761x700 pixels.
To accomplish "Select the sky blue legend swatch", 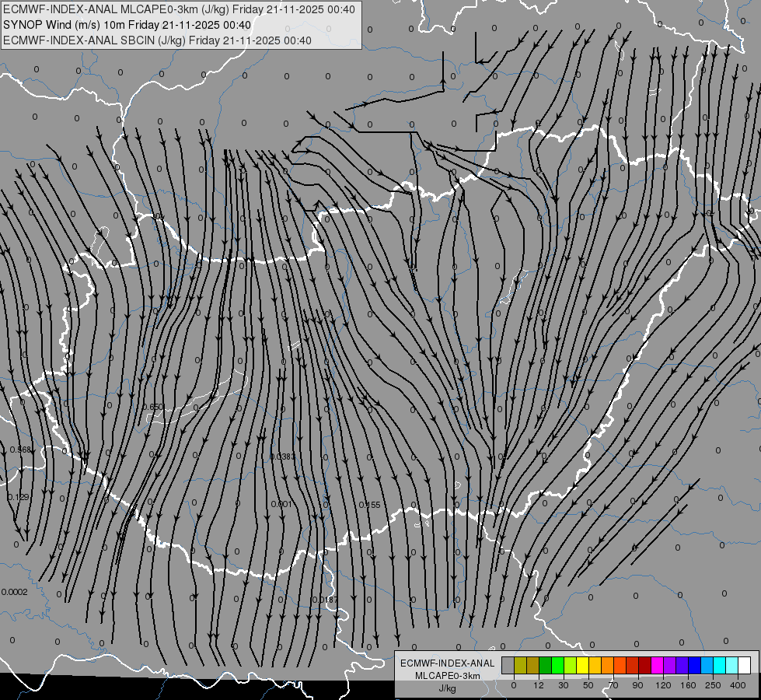I will click(707, 665).
